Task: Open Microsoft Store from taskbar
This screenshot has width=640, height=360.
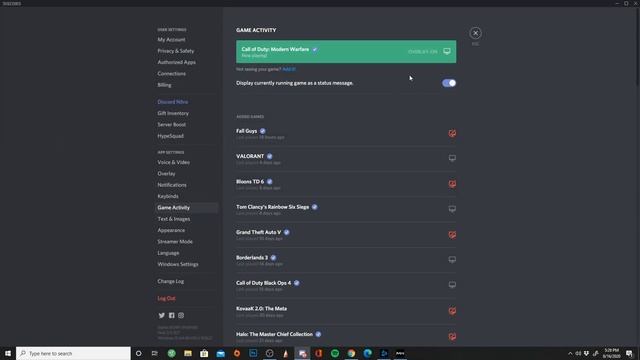Action: 204,353
